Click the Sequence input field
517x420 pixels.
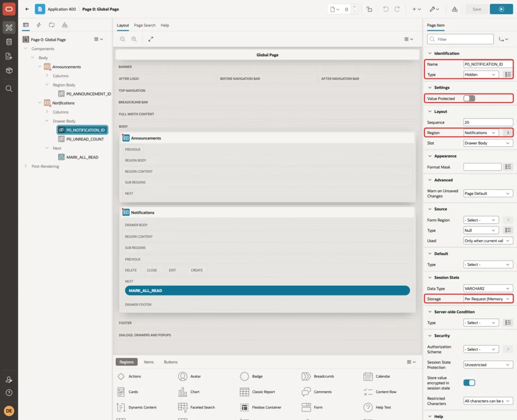[x=488, y=122]
